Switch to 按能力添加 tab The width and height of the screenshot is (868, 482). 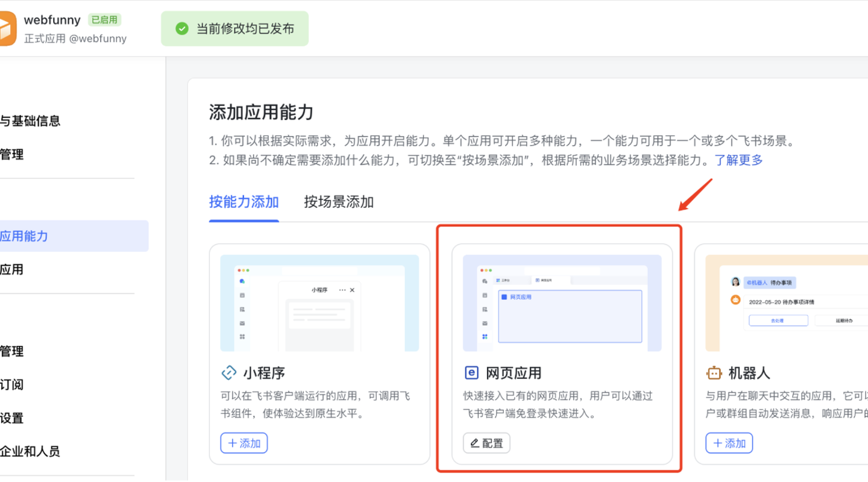tap(244, 202)
